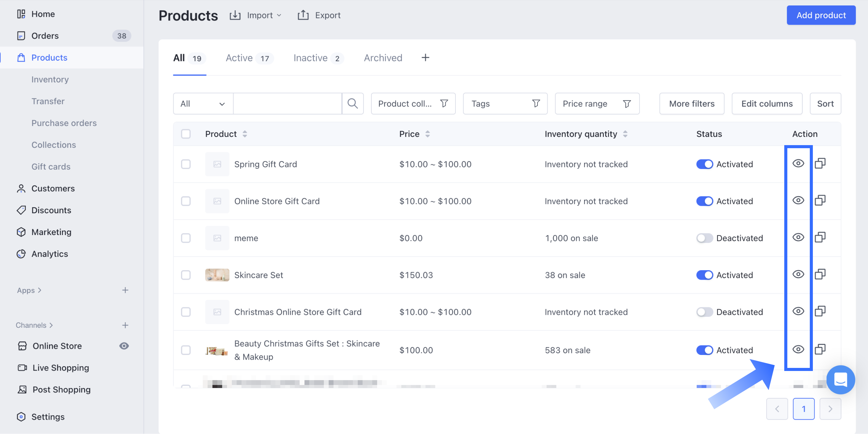
Task: Preview Christmas Online Store Gift Card
Action: 798,311
